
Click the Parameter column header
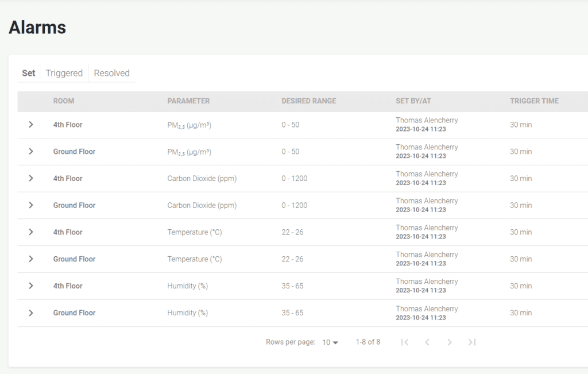point(188,101)
